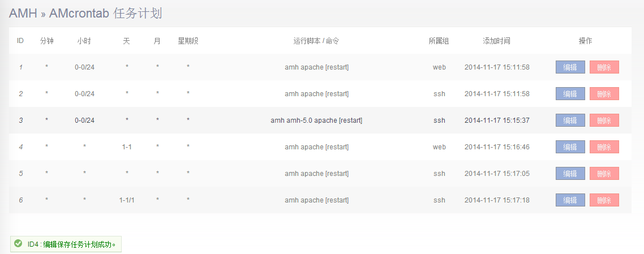Delete cron task with ID 6
The image size is (644, 254).
point(604,200)
